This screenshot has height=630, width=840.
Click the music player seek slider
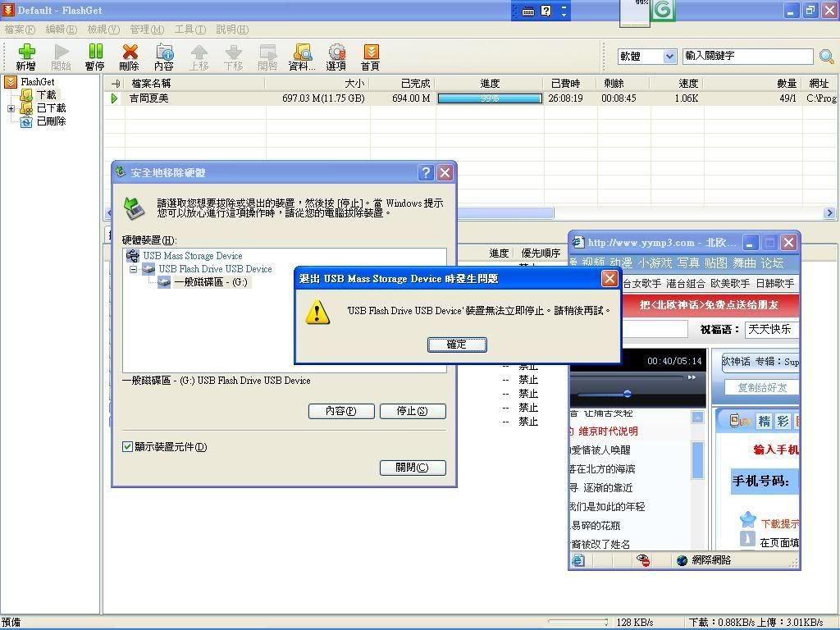pos(627,394)
